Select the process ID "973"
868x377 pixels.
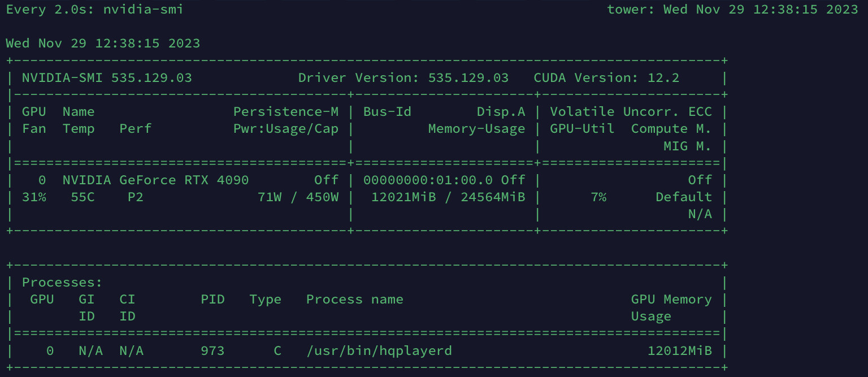213,350
